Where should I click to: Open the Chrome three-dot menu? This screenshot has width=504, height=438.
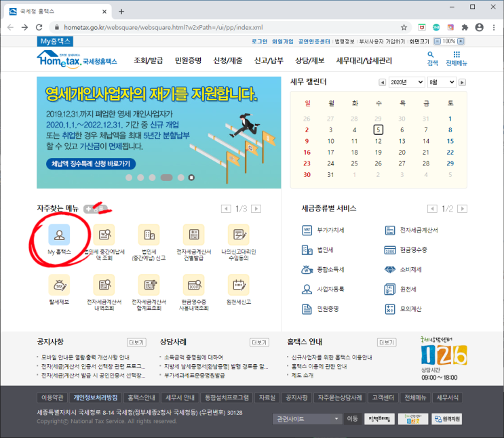point(494,28)
